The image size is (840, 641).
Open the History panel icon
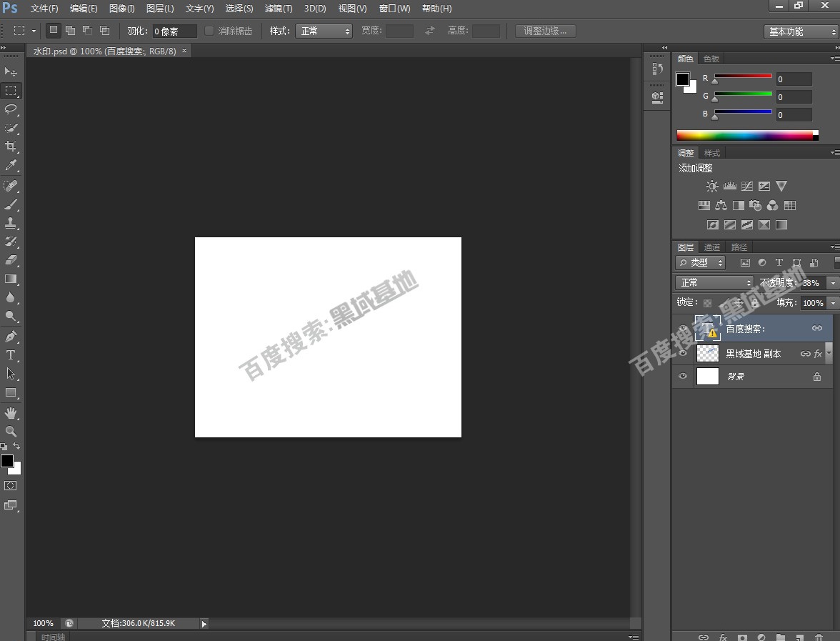(x=657, y=69)
